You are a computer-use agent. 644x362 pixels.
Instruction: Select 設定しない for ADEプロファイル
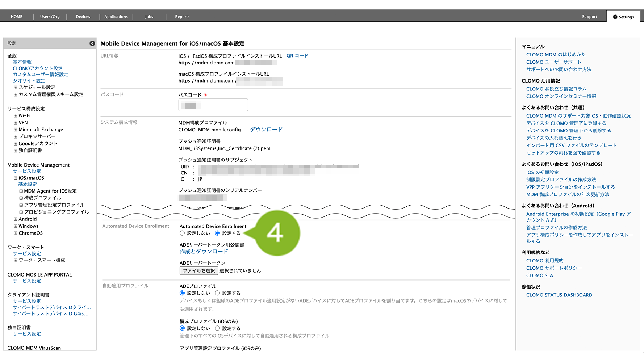[x=182, y=293]
